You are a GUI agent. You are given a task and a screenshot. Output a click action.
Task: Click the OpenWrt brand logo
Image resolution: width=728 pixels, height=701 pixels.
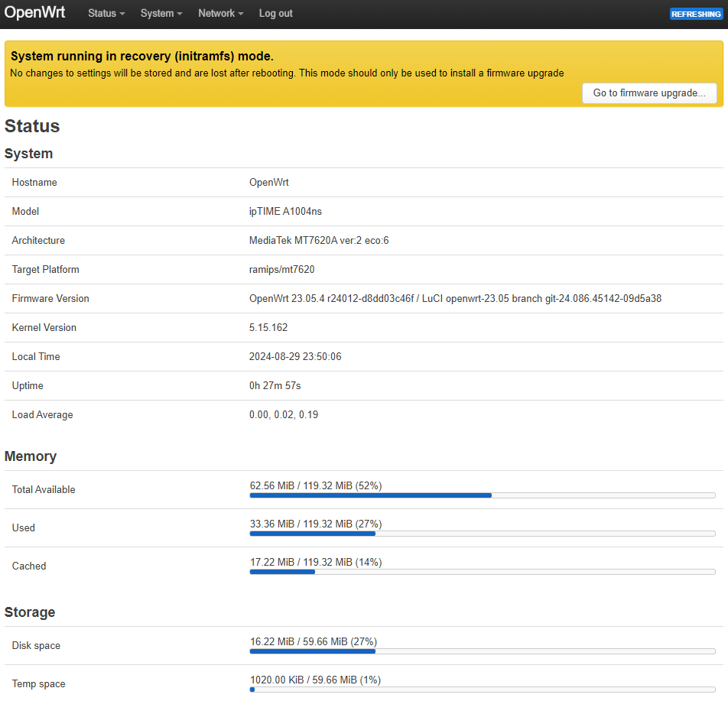pyautogui.click(x=35, y=12)
